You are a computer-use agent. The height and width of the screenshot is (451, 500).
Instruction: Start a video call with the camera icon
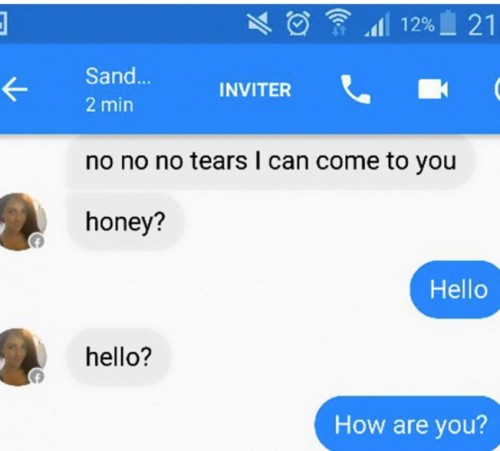(433, 89)
